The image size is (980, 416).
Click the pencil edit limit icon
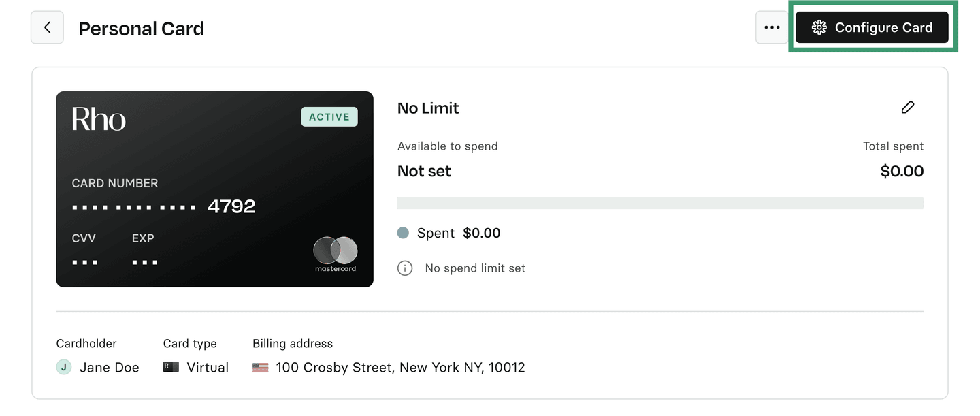907,108
